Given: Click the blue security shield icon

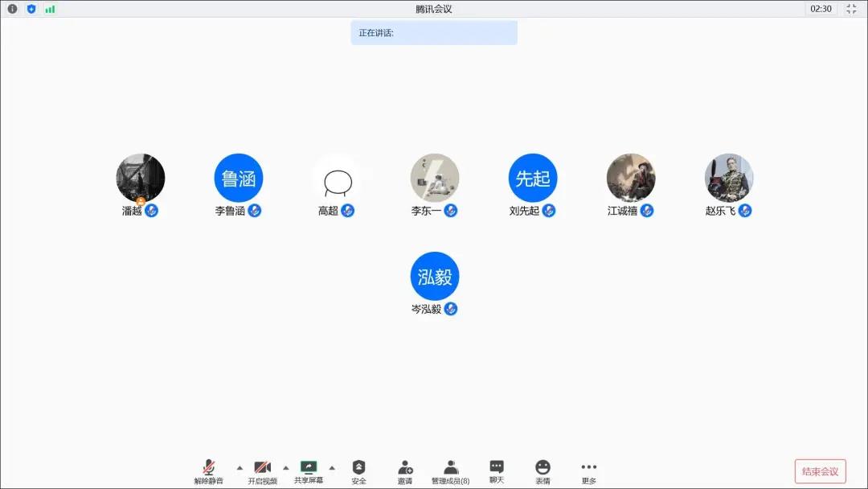Looking at the screenshot, I should pos(31,9).
